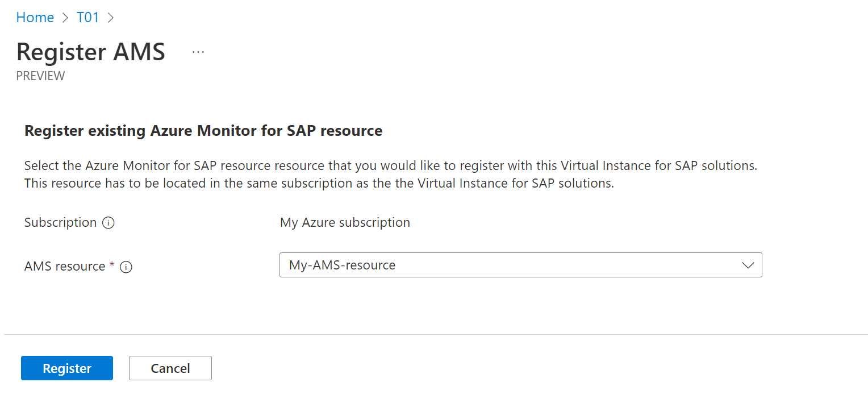Click the Register AMS page title
This screenshot has height=407, width=868.
(x=90, y=52)
